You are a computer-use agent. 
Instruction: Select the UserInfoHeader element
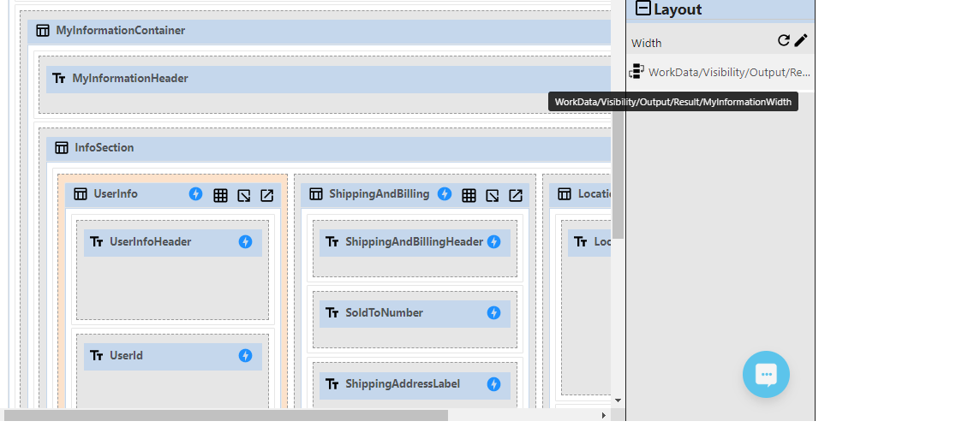[x=173, y=242]
